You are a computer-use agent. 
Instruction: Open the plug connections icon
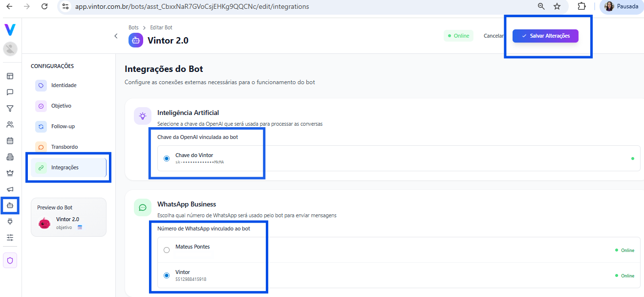click(x=10, y=221)
